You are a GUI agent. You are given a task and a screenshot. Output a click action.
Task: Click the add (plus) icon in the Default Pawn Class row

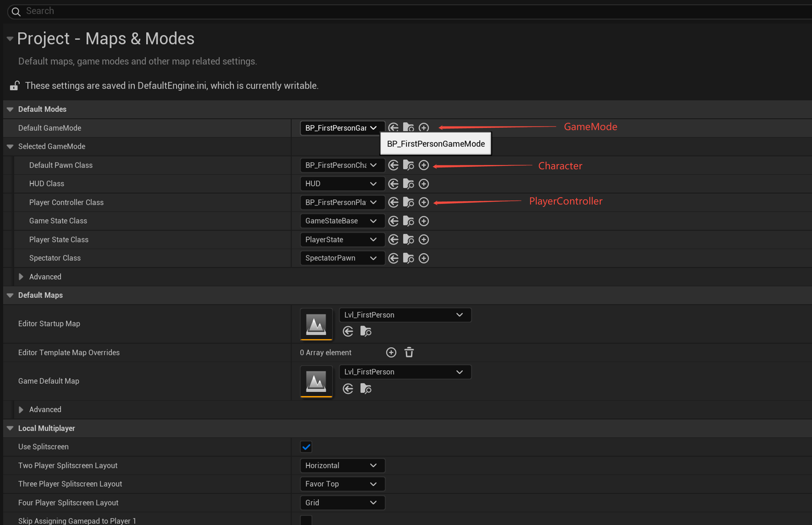point(423,165)
